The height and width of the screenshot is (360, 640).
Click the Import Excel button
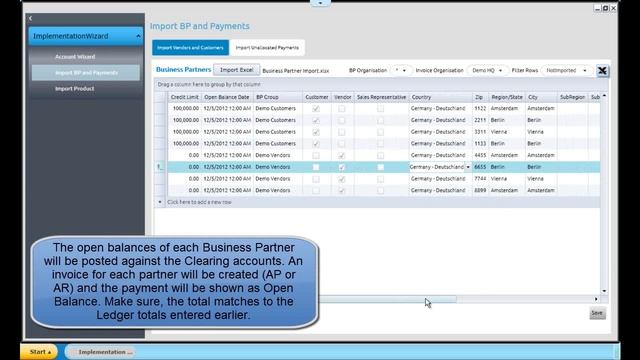236,70
